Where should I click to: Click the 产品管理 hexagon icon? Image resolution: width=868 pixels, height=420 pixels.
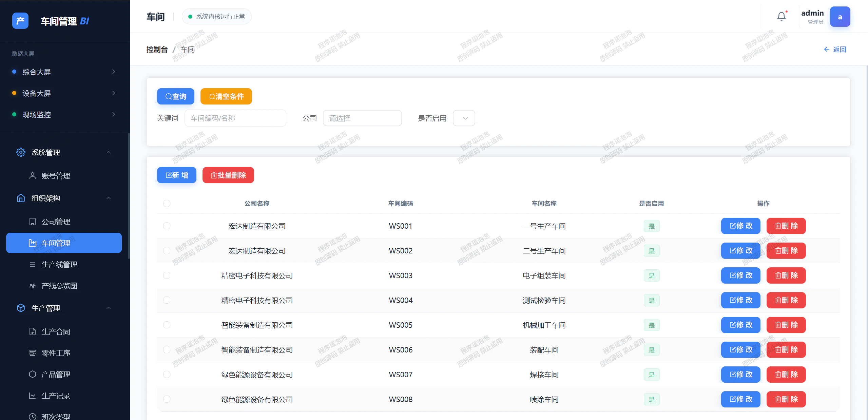[x=33, y=374]
